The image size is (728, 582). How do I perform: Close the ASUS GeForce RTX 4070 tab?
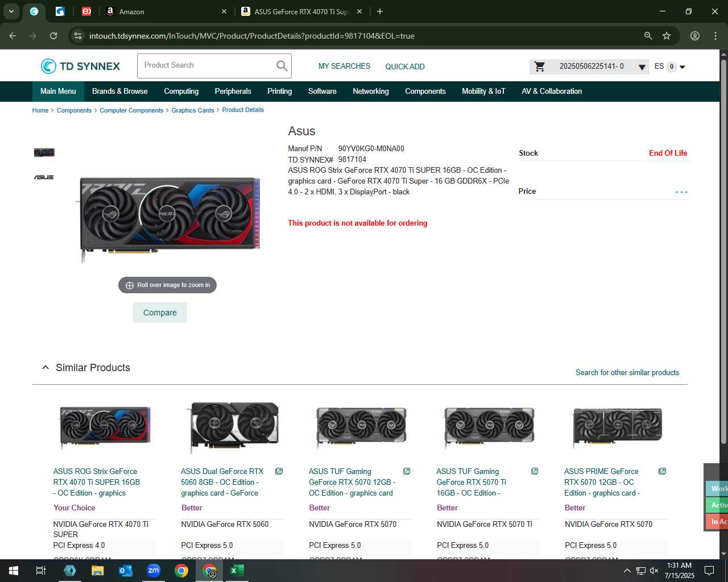click(x=359, y=11)
